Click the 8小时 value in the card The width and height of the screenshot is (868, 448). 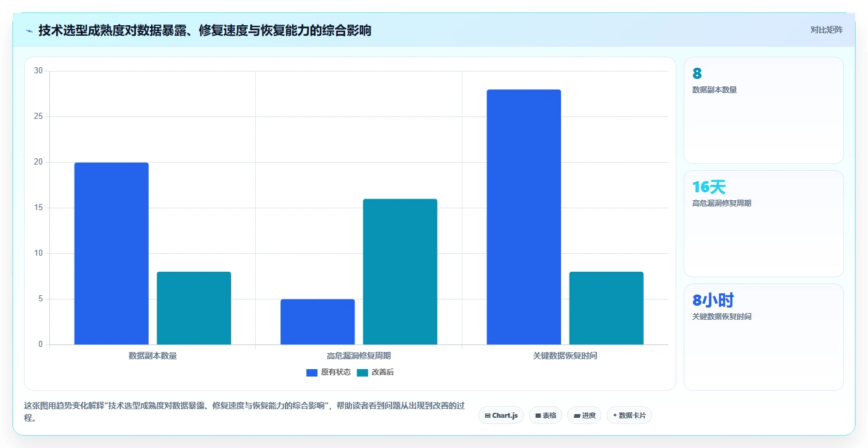coord(713,301)
